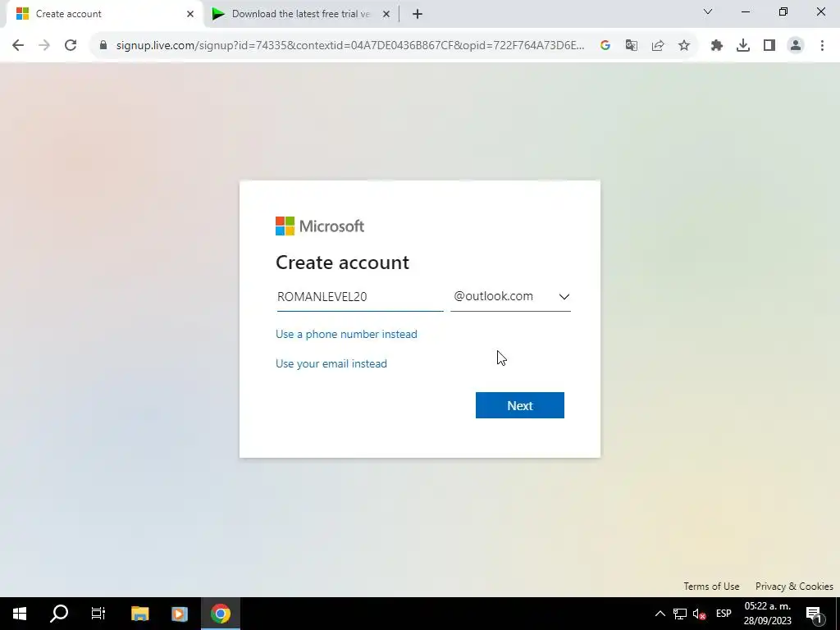Image resolution: width=840 pixels, height=630 pixels.
Task: Change the ESP input language
Action: point(724,614)
